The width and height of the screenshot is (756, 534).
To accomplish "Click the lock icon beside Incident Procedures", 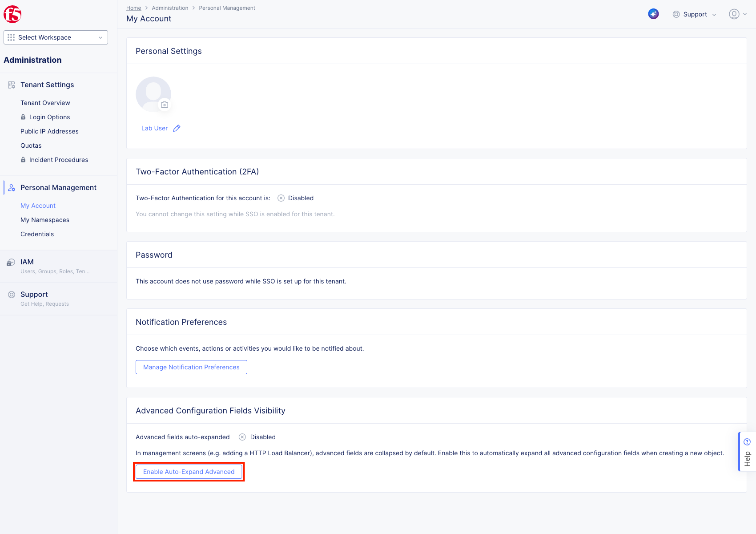I will (x=23, y=160).
